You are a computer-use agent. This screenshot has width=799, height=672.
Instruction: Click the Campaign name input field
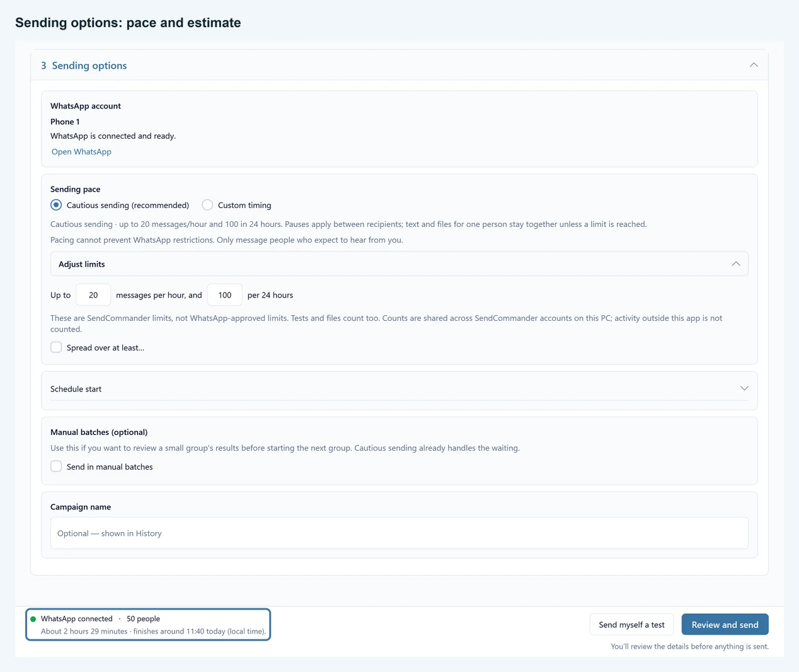[399, 533]
